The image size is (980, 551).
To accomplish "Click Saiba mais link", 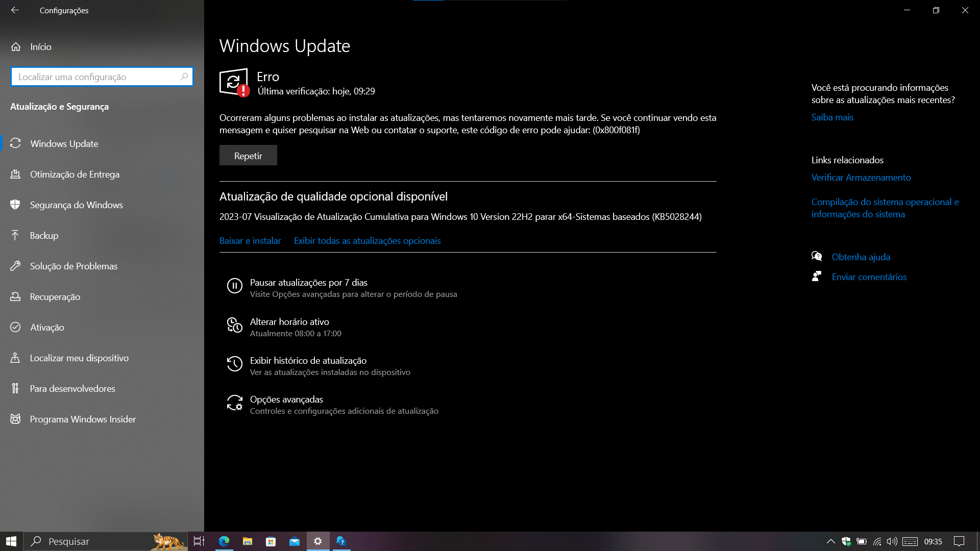I will tap(832, 117).
